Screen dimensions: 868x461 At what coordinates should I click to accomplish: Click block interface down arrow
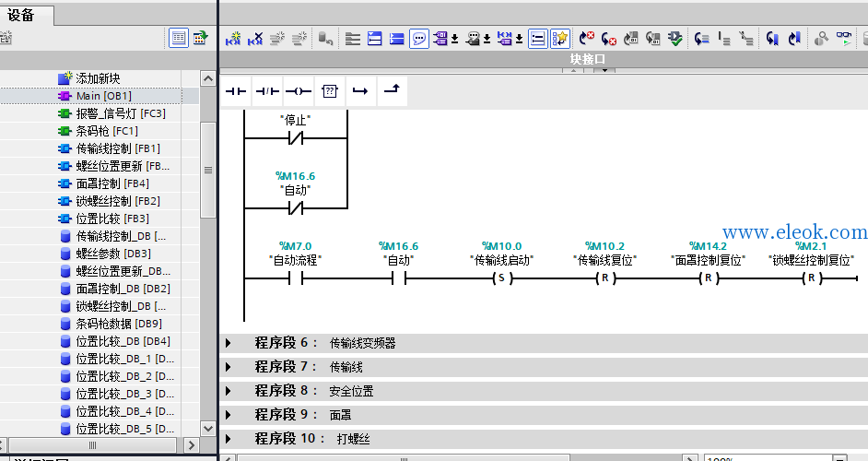[x=605, y=70]
